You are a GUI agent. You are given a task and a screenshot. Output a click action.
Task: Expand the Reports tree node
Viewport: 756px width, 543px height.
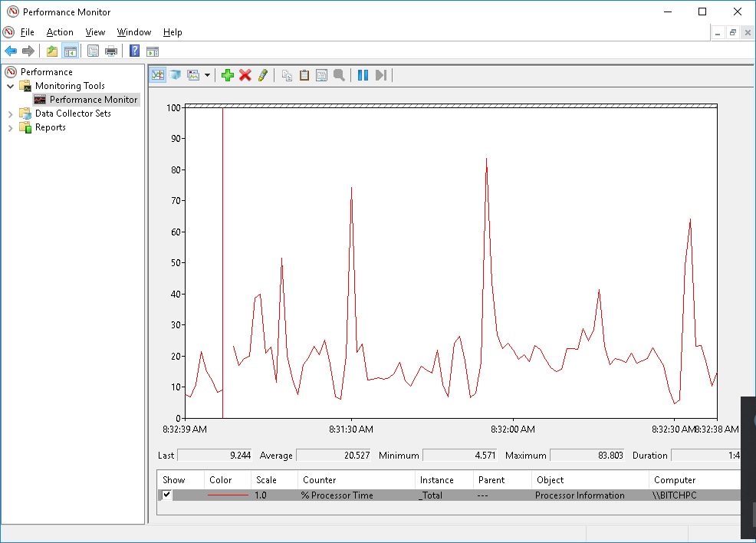(10, 128)
